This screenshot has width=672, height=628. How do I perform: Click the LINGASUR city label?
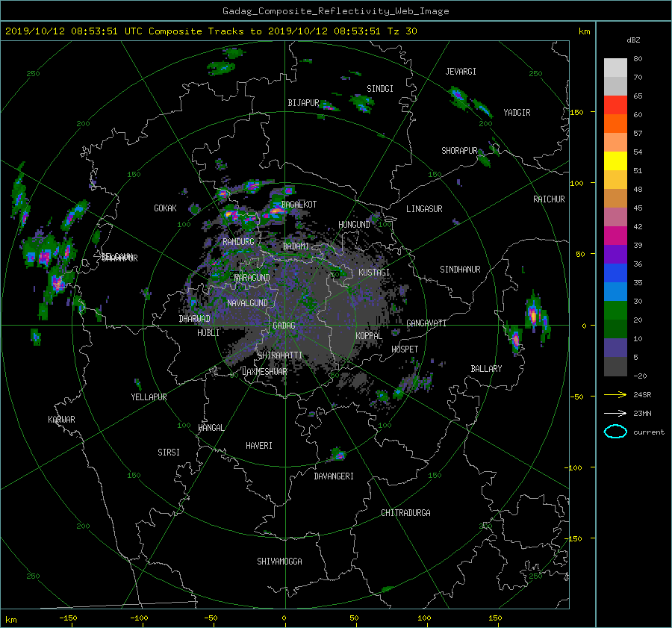point(424,209)
